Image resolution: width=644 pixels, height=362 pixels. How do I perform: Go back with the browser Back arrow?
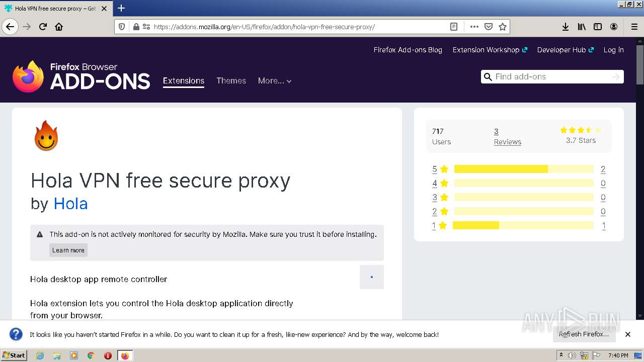click(x=10, y=27)
